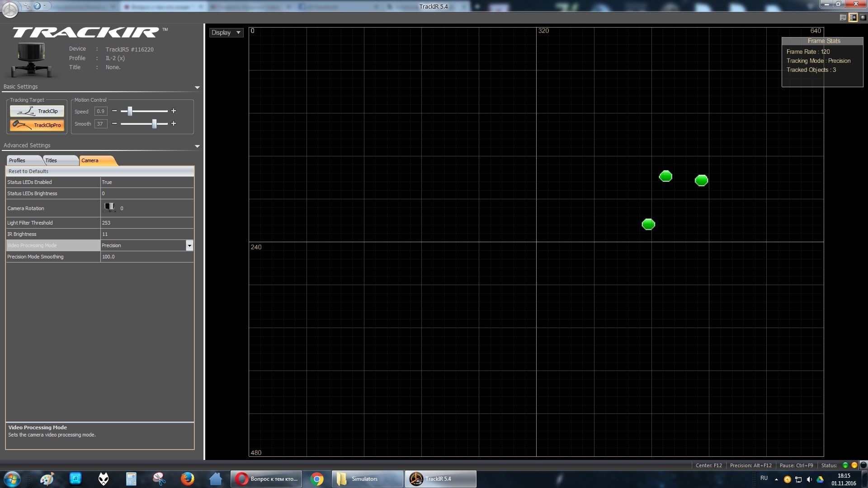Screen dimensions: 868x488
Task: Click the Precision Mode Smoothing value 100.0
Action: click(x=147, y=257)
